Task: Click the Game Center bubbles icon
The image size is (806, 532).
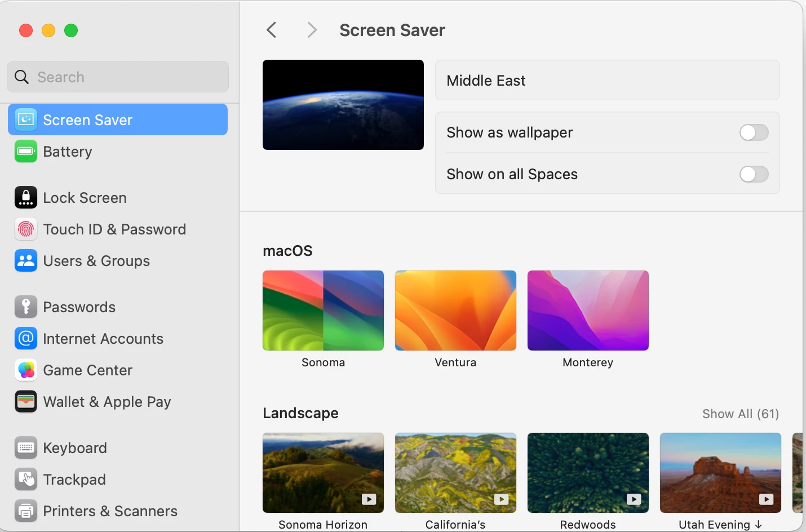Action: tap(26, 370)
